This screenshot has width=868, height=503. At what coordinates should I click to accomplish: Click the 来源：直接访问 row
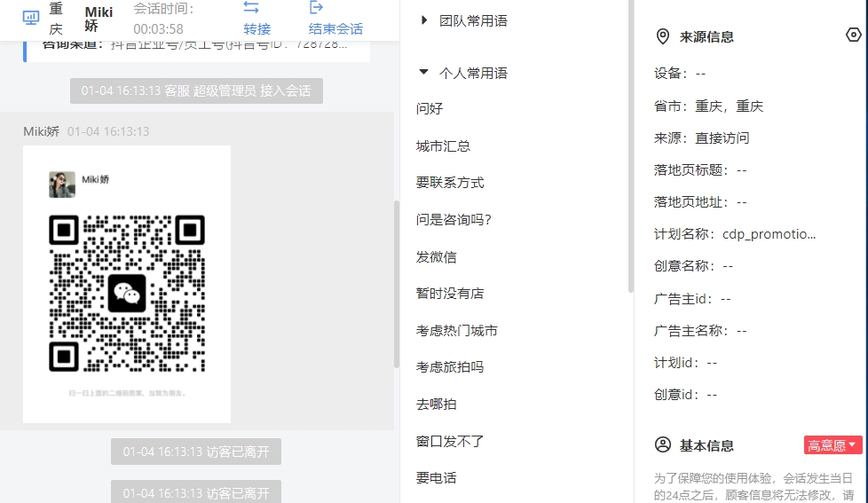click(701, 138)
